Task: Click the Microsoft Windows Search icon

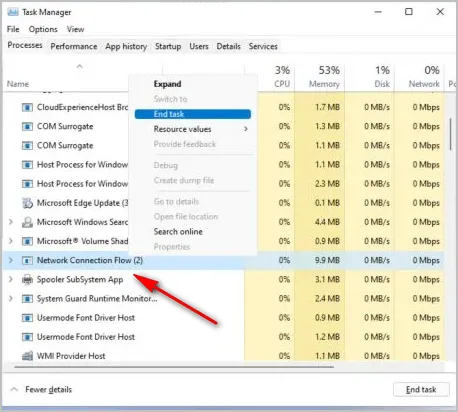Action: 27,222
